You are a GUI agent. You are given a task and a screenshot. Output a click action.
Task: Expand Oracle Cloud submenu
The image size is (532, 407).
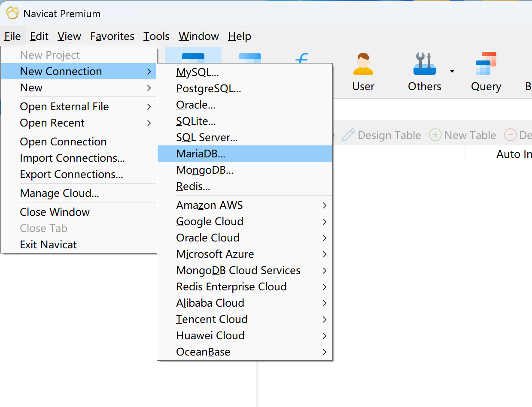click(x=245, y=238)
